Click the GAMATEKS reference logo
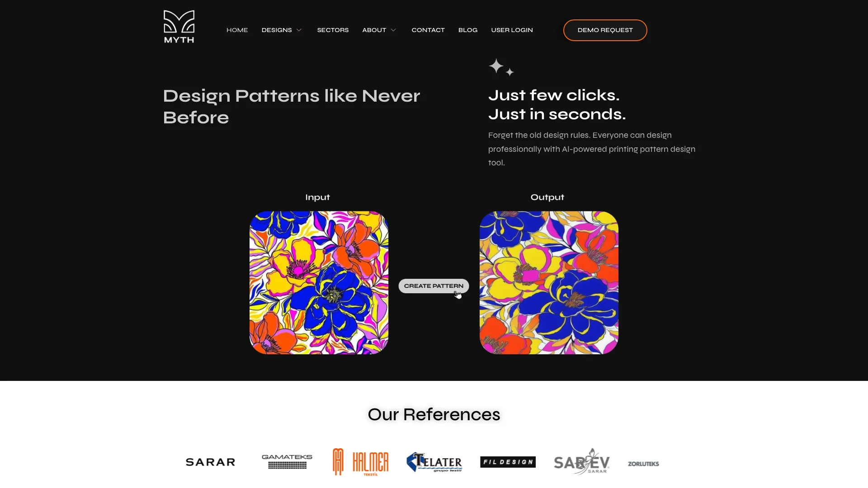This screenshot has height=488, width=868. (286, 462)
